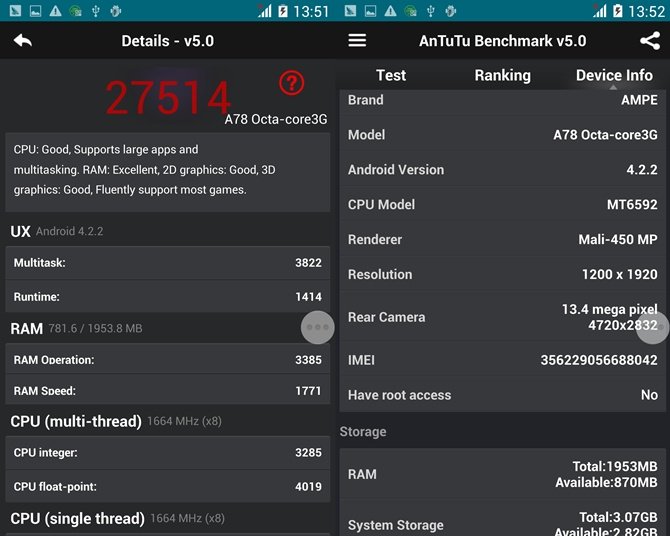Image resolution: width=670 pixels, height=536 pixels.
Task: Tap the 13:52 clock in status bar
Action: point(647,11)
